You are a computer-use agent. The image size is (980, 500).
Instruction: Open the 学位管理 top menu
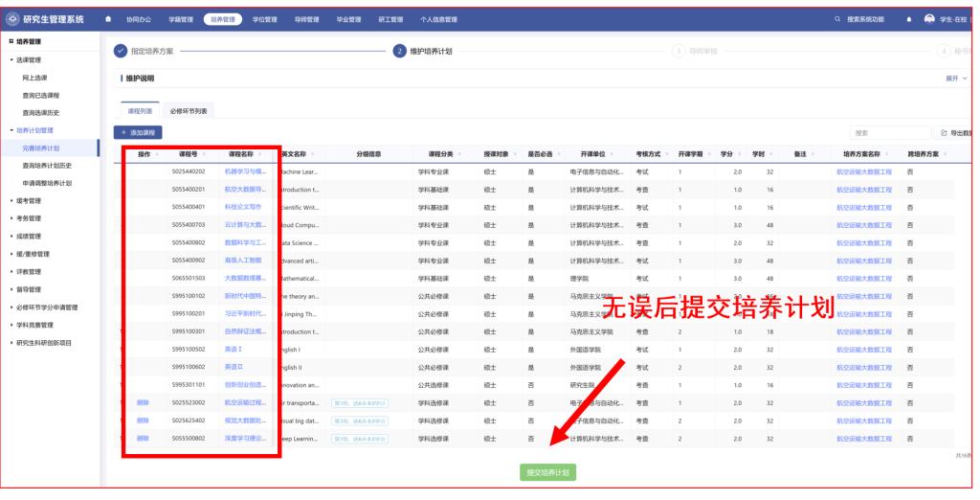click(264, 20)
